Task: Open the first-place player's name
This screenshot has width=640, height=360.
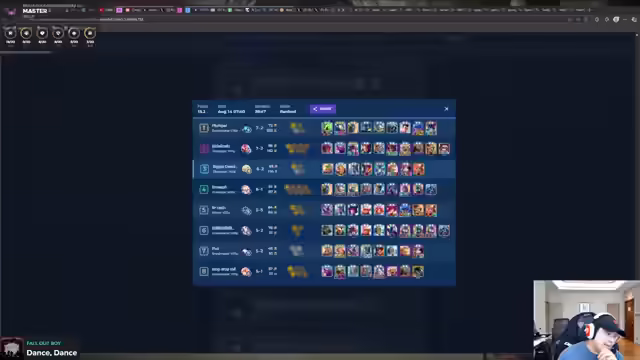Action: point(220,126)
